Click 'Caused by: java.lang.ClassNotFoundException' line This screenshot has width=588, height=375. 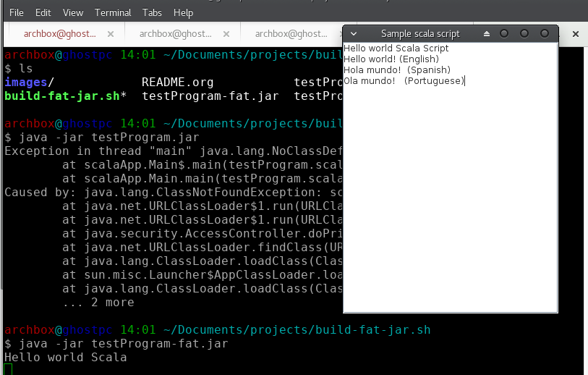[x=174, y=192]
